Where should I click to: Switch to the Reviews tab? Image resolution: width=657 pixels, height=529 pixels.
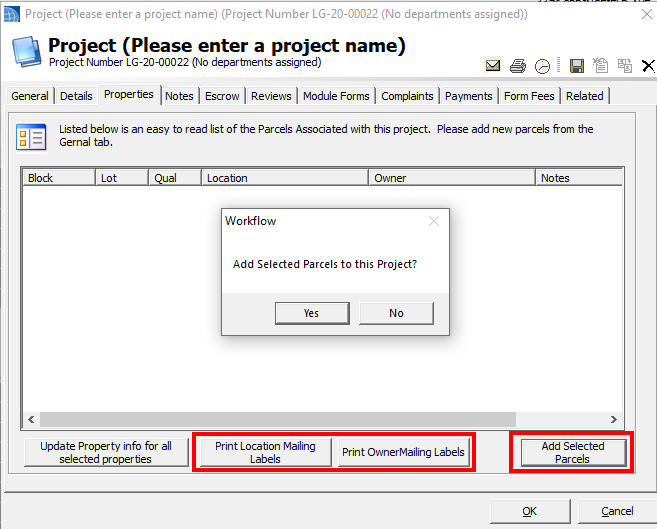tap(271, 96)
